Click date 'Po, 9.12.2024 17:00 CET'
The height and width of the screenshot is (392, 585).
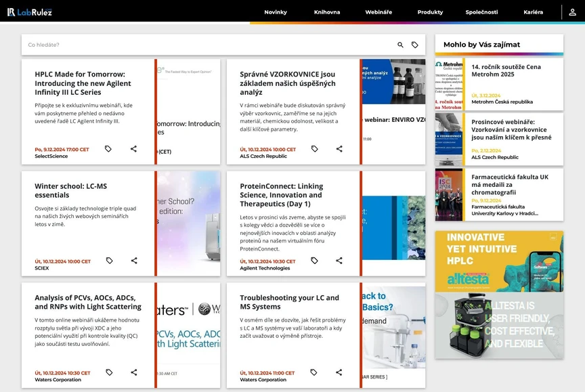pyautogui.click(x=62, y=150)
